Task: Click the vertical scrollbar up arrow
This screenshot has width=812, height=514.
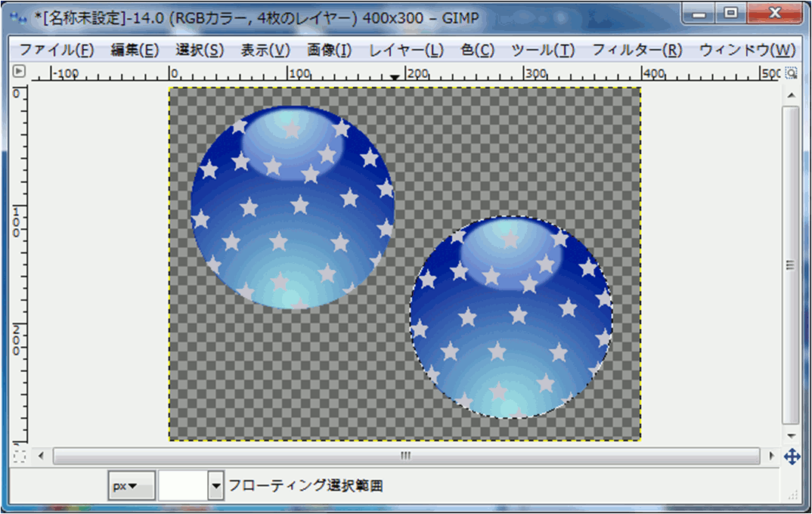Action: coord(791,95)
